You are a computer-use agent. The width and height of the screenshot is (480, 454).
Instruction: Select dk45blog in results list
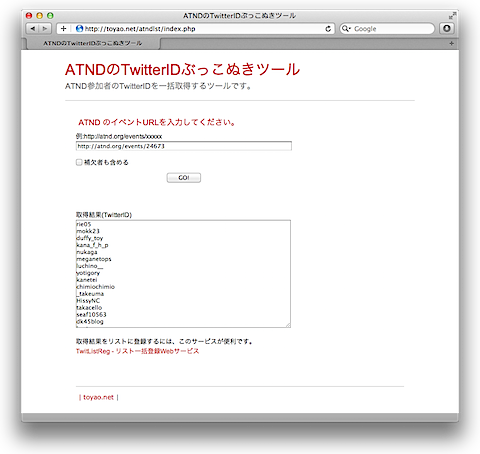pyautogui.click(x=90, y=322)
